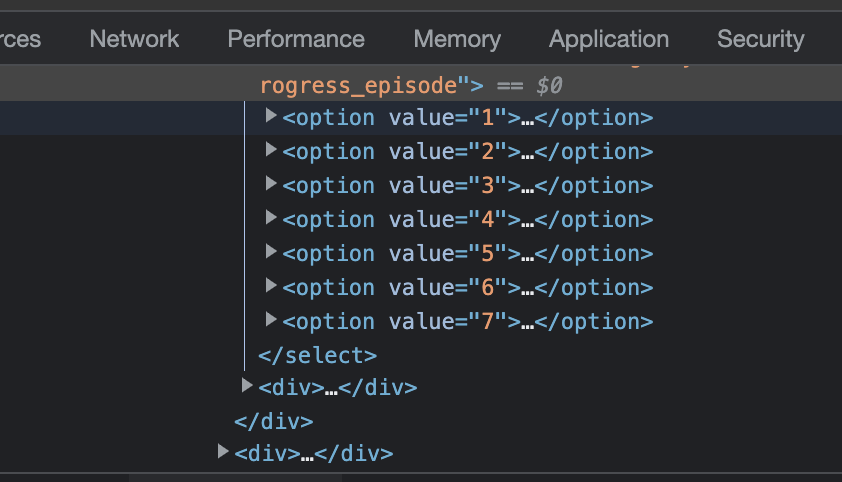
Task: Expand the option value="6" node
Action: tap(271, 286)
